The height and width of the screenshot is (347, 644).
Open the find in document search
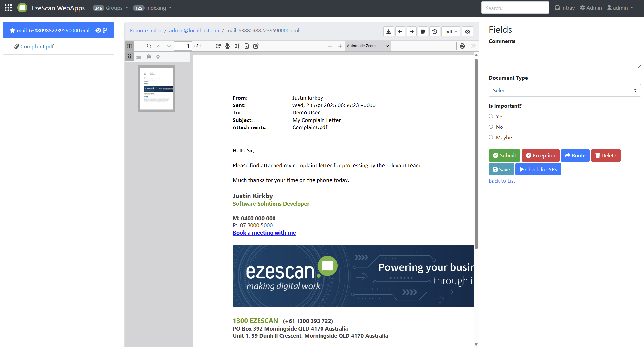pyautogui.click(x=149, y=46)
